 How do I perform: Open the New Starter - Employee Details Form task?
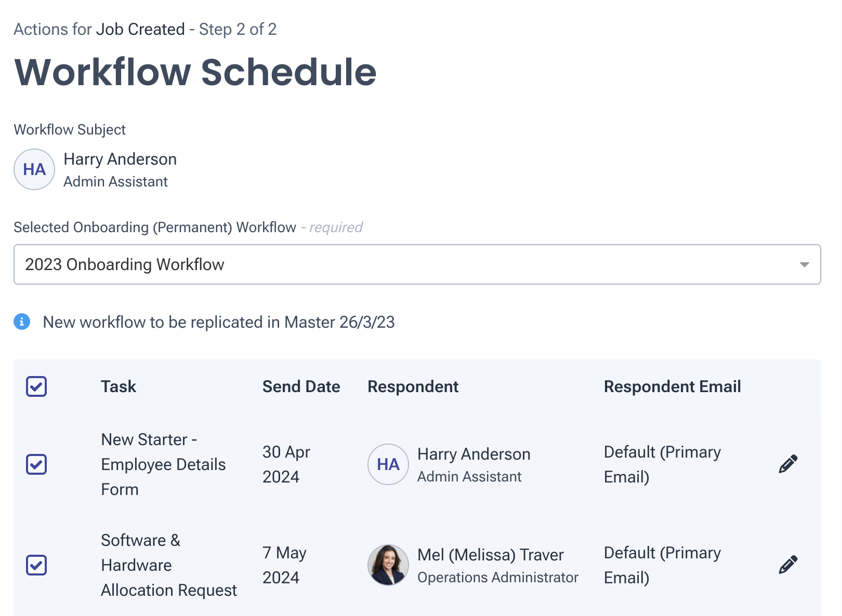pos(163,464)
